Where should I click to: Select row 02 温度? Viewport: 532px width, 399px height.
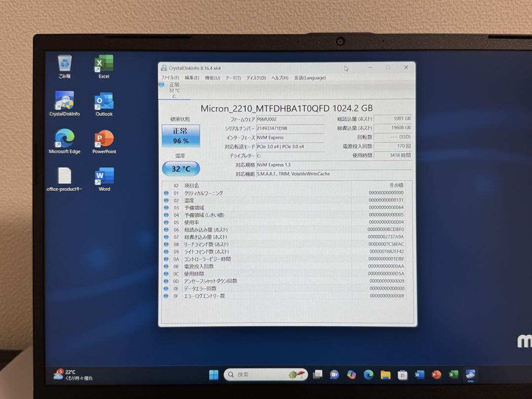pos(284,200)
